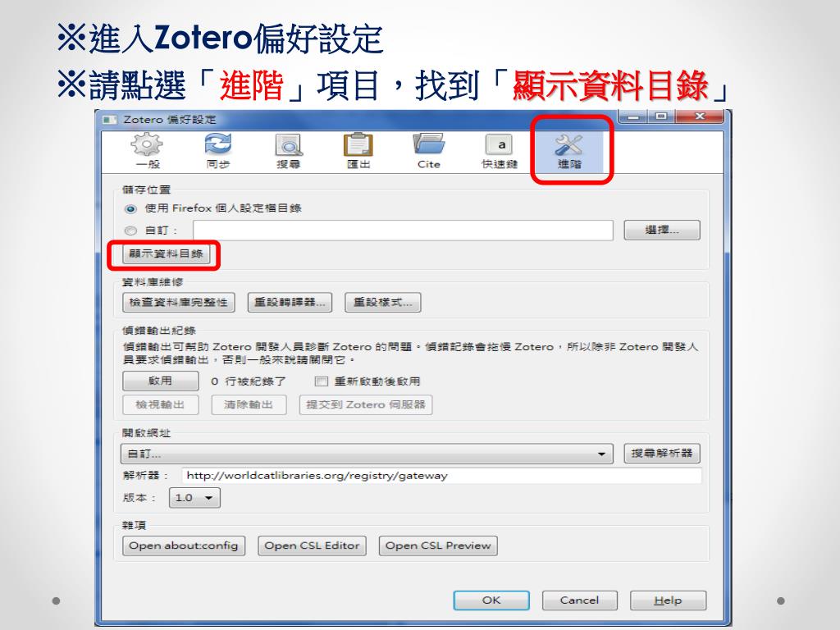This screenshot has width=840, height=630.
Task: Click the 解析器 resolver URL text field
Action: (x=442, y=476)
